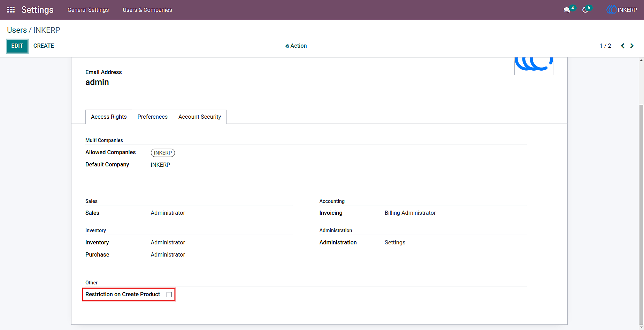Screen dimensions: 644x330
Task: Click the Sales Administrator value
Action: click(x=168, y=213)
